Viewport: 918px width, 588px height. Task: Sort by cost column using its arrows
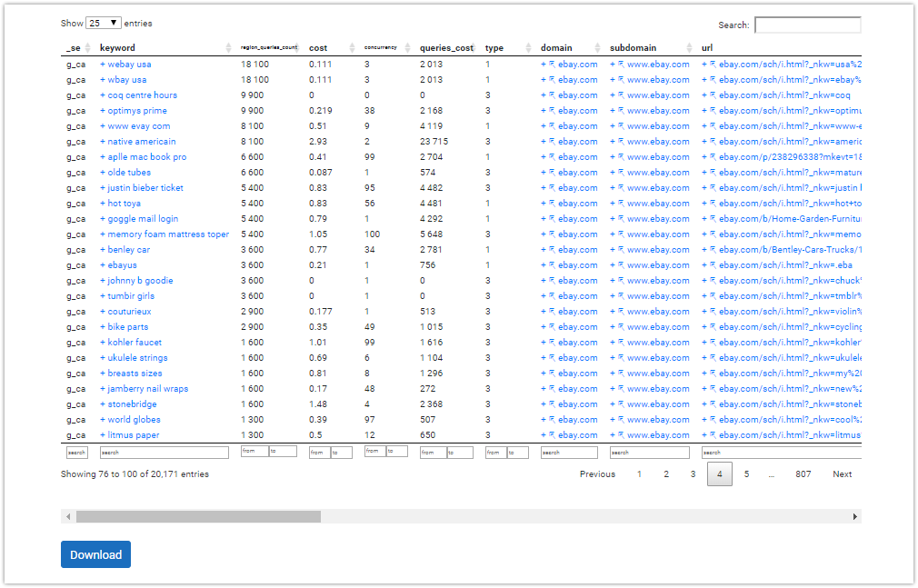point(352,48)
